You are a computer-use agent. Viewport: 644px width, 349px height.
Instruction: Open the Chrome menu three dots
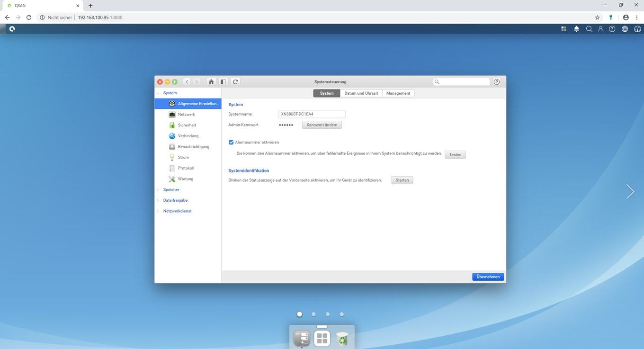[x=637, y=18]
